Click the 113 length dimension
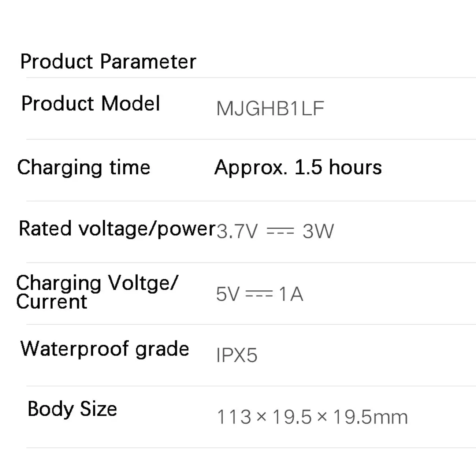This screenshot has width=476, height=476. point(234,417)
